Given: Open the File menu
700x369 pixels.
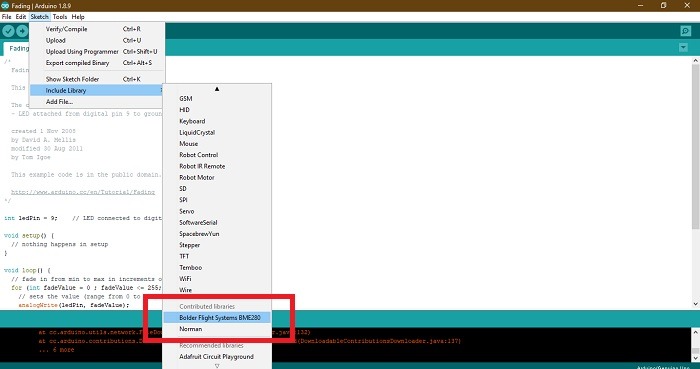Looking at the screenshot, I should coord(6,17).
